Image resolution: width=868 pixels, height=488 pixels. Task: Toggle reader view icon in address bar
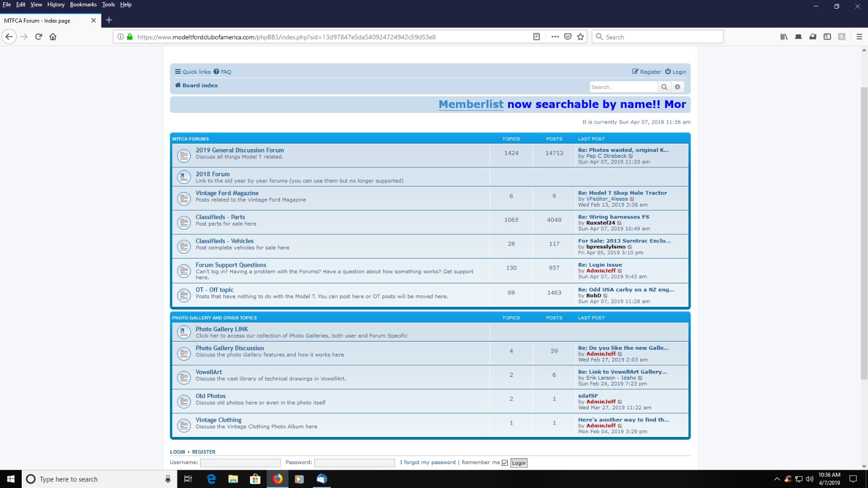pyautogui.click(x=537, y=37)
